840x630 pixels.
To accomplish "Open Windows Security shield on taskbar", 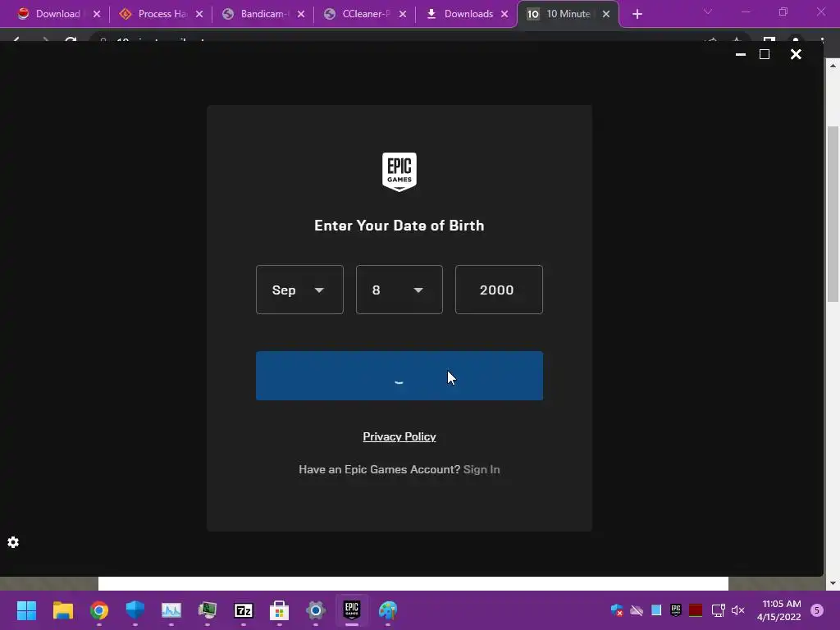I will 135,610.
